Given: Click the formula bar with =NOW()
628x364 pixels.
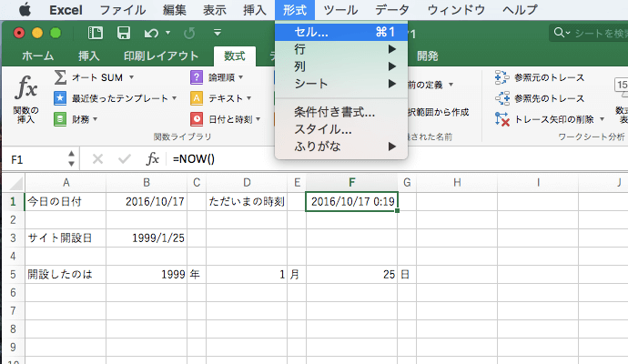Looking at the screenshot, I should point(397,159).
